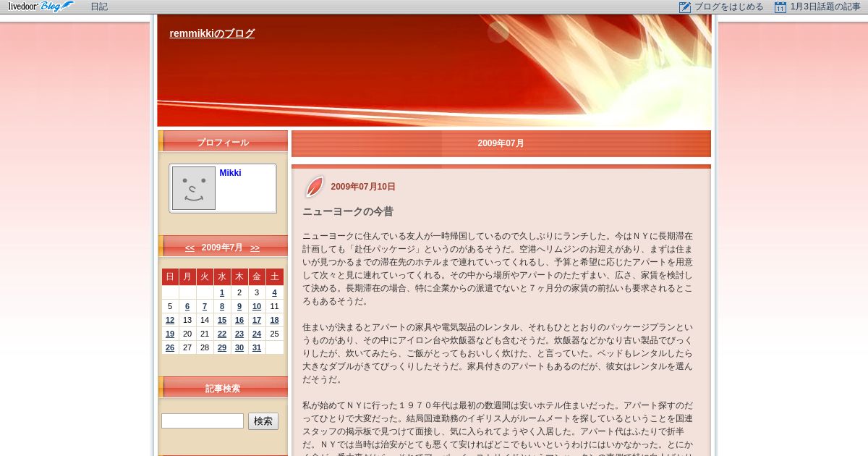This screenshot has height=456, width=868.
Task: Open the Mikki profile name link
Action: point(230,173)
